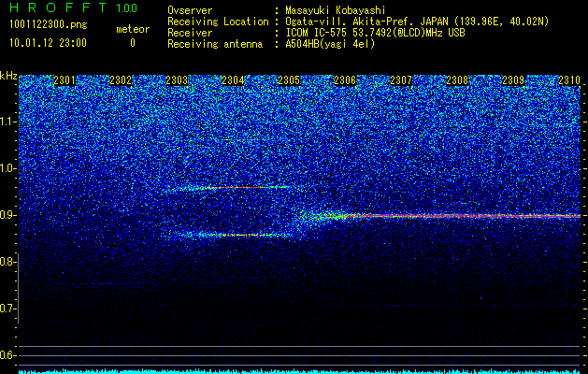Click the meteor label
Viewport: 588px width, 374px height.
point(133,29)
